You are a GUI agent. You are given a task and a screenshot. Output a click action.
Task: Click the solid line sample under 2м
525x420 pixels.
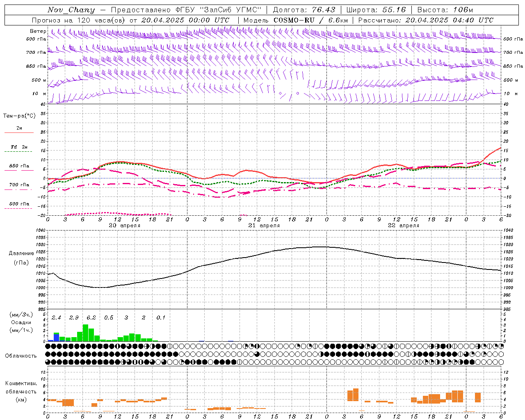coord(19,133)
